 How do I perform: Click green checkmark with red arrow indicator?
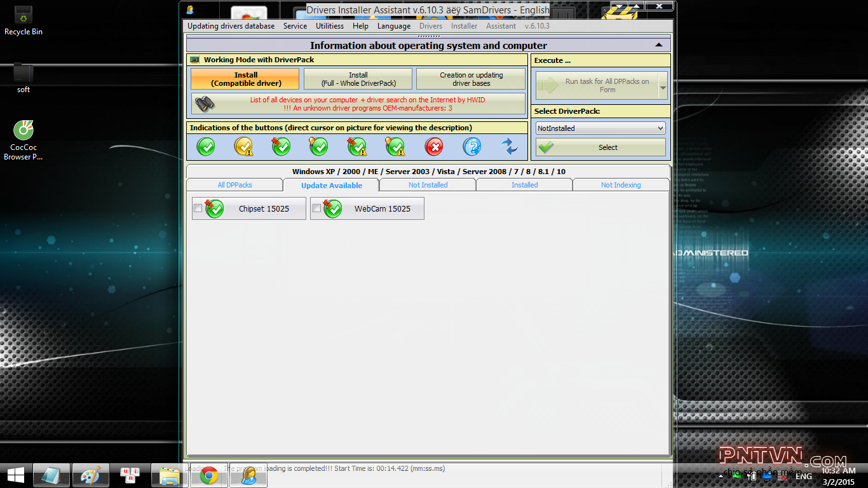281,147
